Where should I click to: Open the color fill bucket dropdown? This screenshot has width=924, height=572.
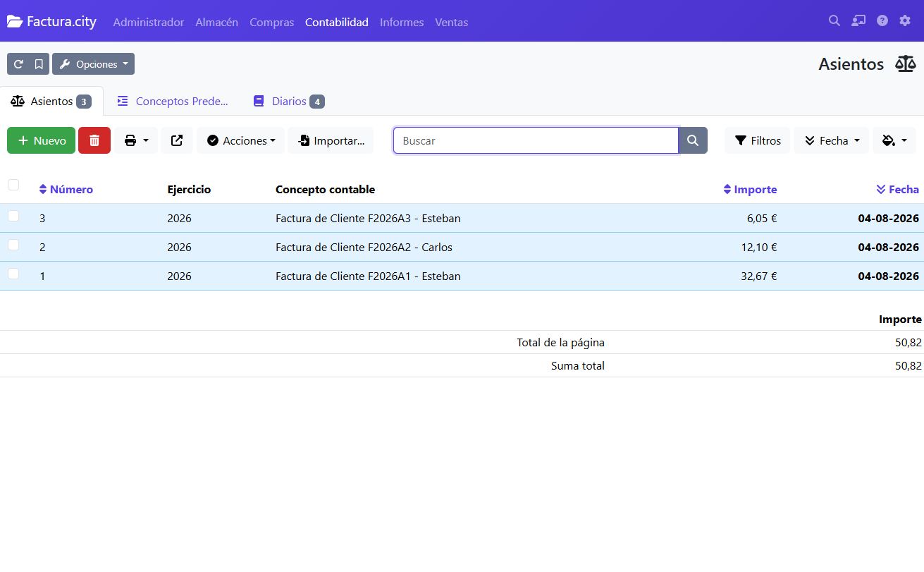coord(894,140)
